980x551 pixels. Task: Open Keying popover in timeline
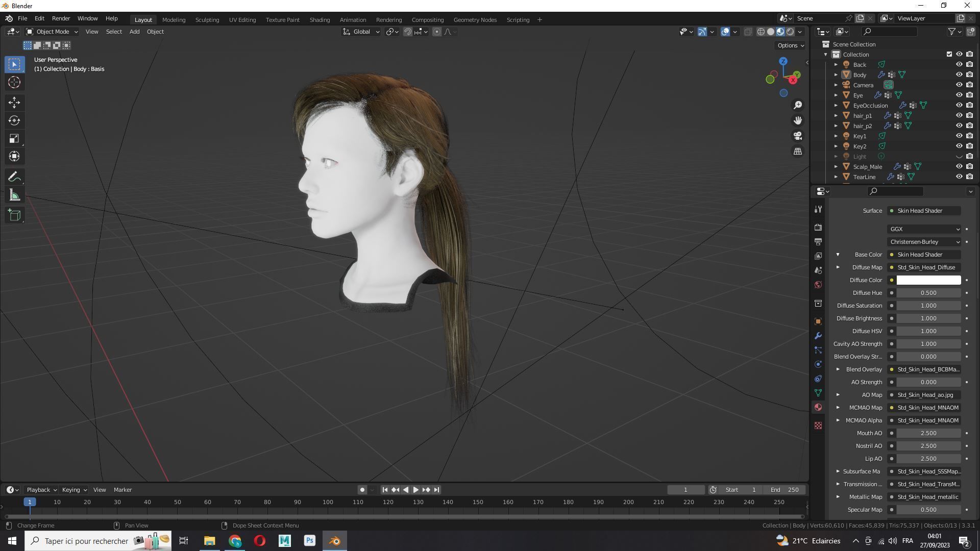(74, 490)
